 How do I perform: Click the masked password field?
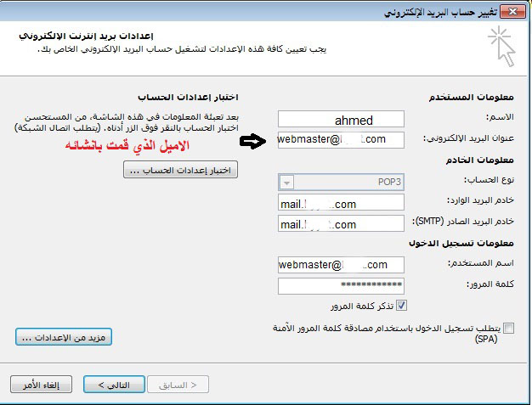[x=341, y=286]
